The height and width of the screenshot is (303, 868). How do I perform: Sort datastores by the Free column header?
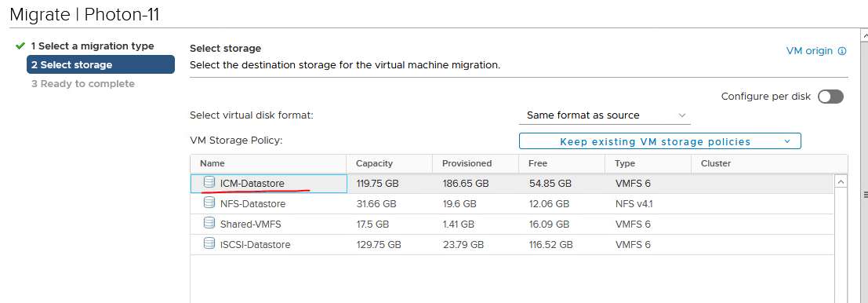click(x=538, y=163)
